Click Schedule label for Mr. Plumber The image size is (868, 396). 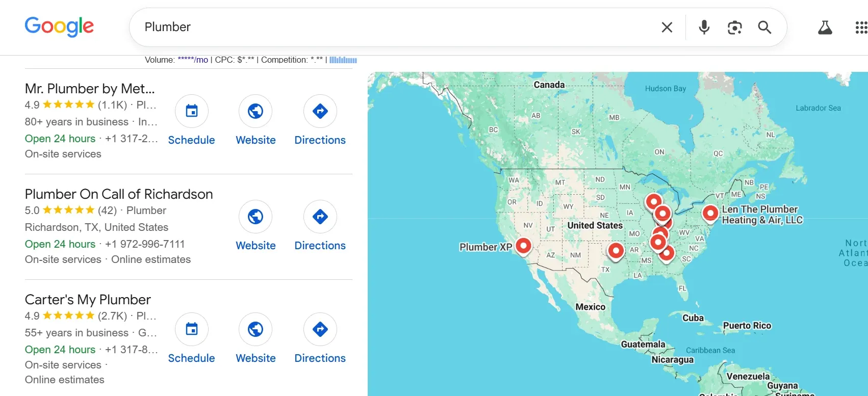[192, 140]
